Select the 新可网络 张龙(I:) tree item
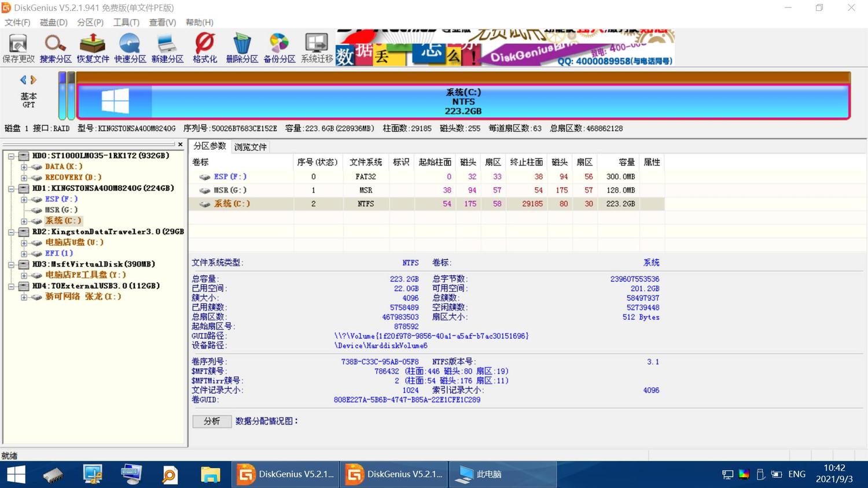Image resolution: width=868 pixels, height=488 pixels. pyautogui.click(x=83, y=297)
